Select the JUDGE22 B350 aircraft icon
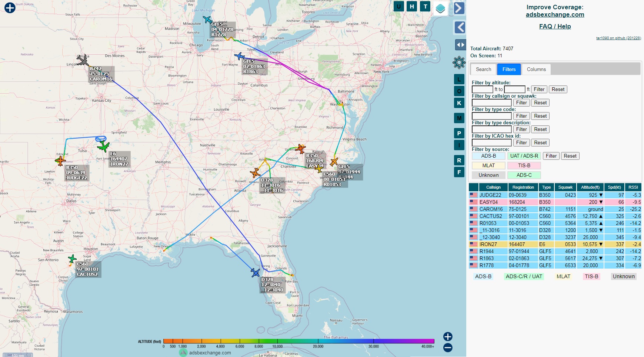The height and width of the screenshot is (357, 644). [60, 161]
